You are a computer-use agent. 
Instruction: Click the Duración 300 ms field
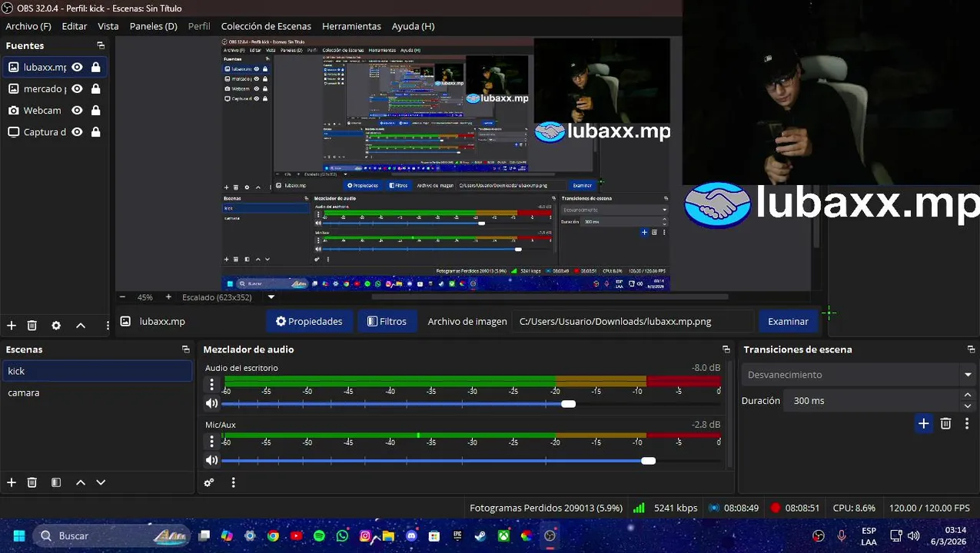pyautogui.click(x=872, y=401)
